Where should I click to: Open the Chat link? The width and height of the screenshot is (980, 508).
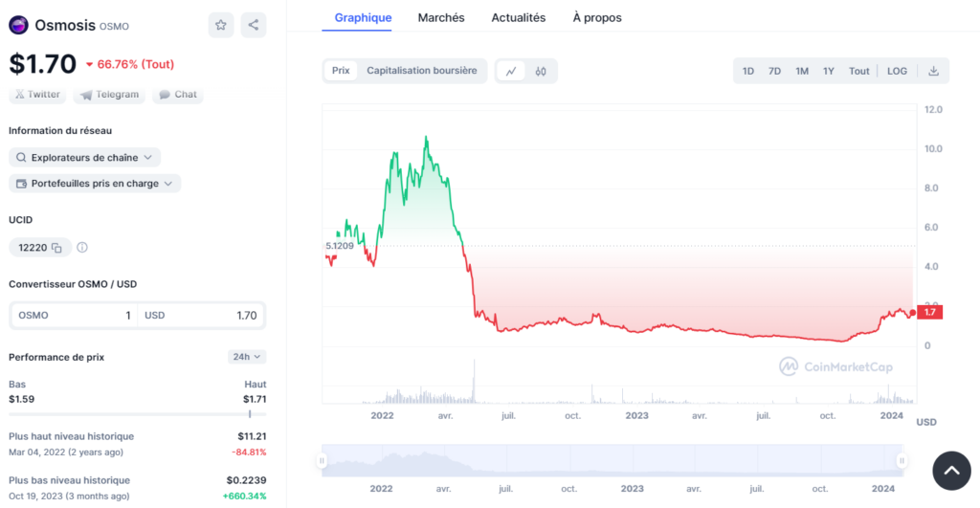177,95
